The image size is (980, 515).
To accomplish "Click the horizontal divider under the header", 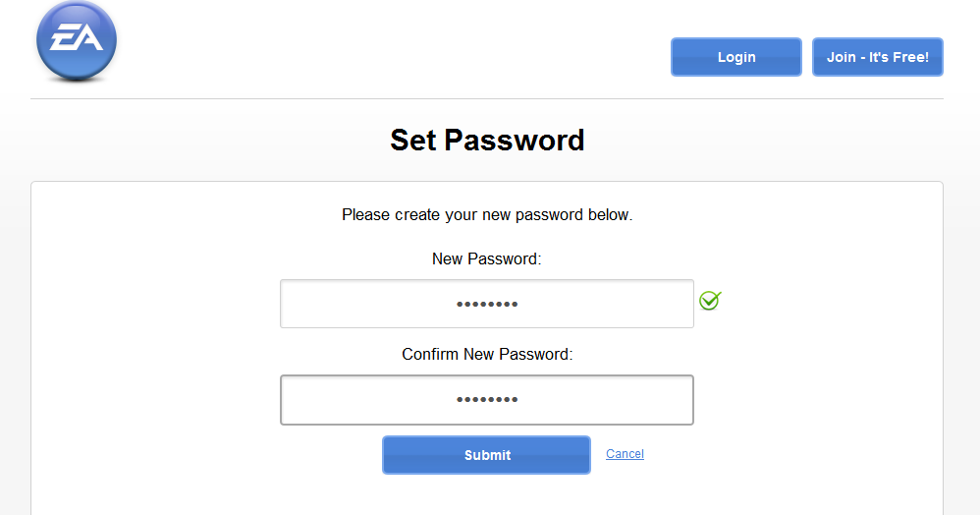I will tap(487, 99).
